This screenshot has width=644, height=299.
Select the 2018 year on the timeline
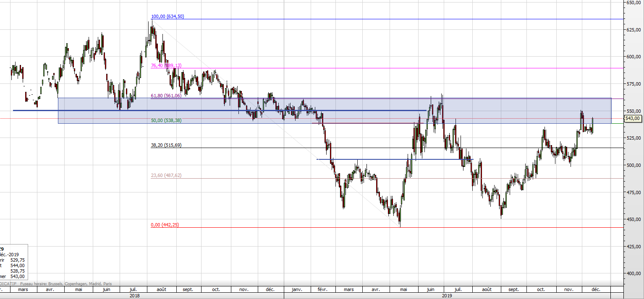135,296
